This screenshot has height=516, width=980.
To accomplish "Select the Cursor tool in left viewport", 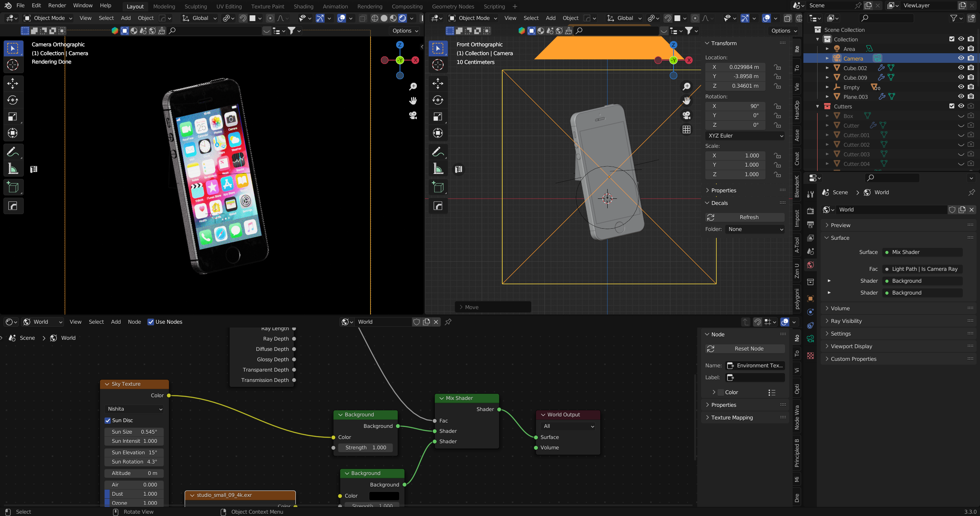I will (x=13, y=65).
